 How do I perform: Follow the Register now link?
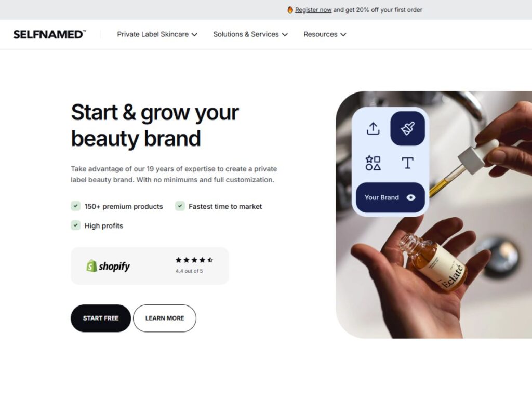pyautogui.click(x=313, y=10)
